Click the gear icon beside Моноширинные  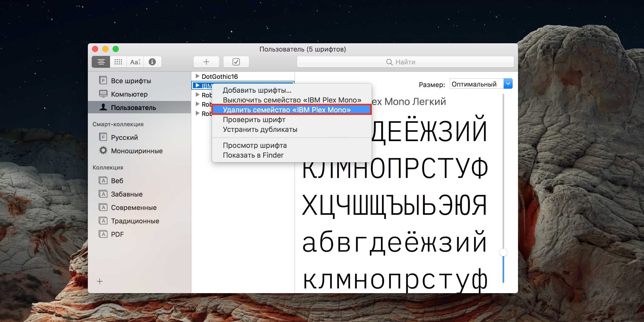point(103,150)
